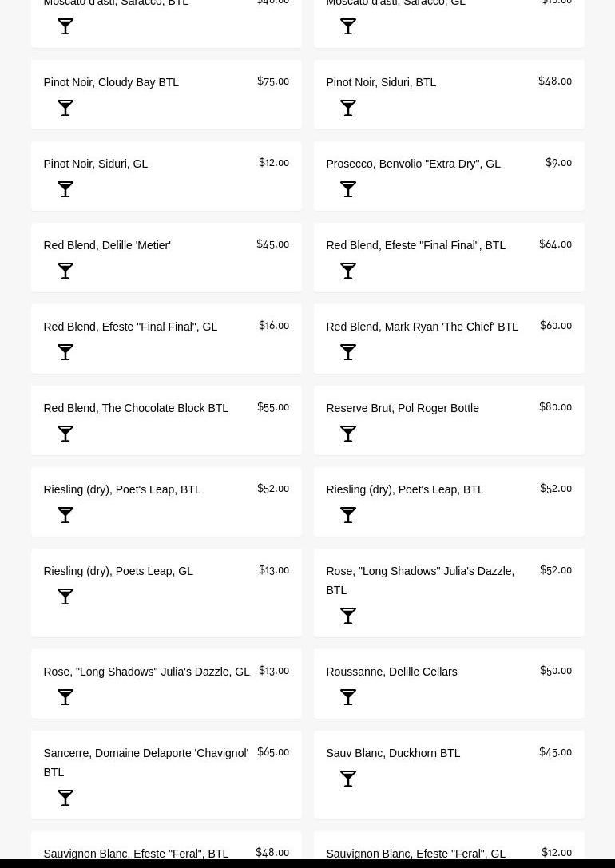Click cocktail icon under Roussanne, Delille Cellars
Viewport: 615px width, 868px height.
click(x=348, y=697)
